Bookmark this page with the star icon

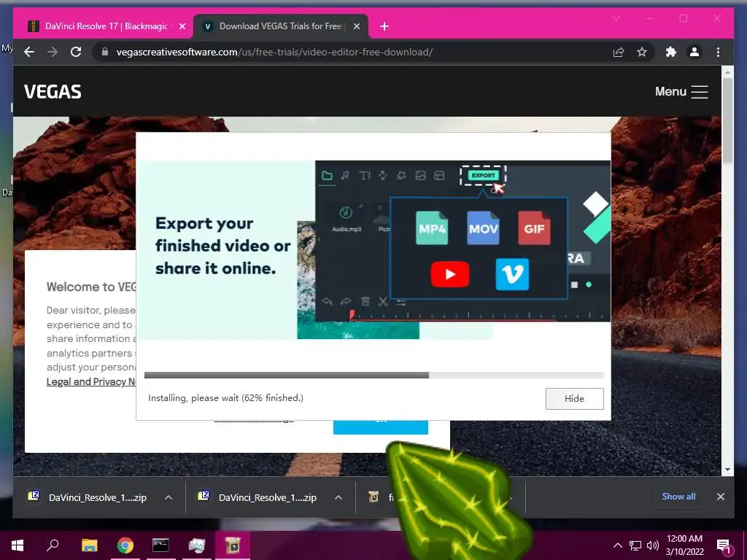click(x=642, y=52)
